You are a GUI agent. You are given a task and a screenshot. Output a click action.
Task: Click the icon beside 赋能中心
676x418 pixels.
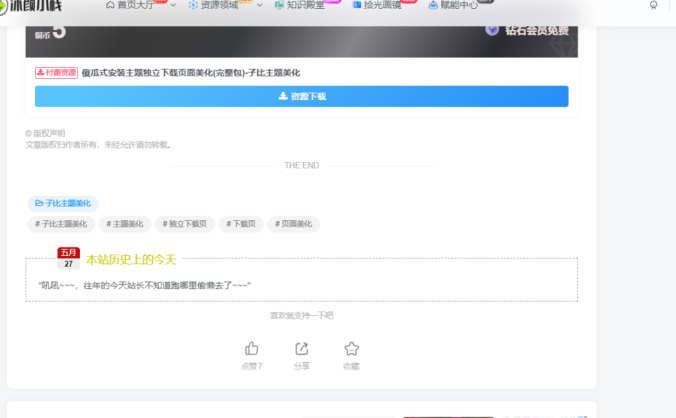[x=433, y=5]
